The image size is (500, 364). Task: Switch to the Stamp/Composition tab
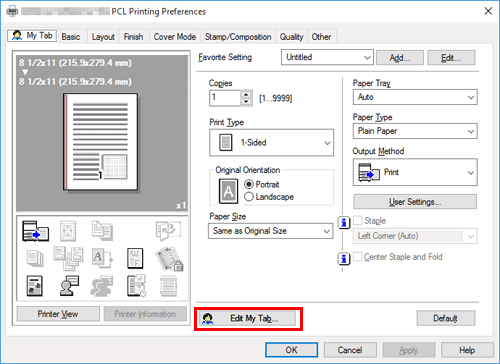point(238,37)
